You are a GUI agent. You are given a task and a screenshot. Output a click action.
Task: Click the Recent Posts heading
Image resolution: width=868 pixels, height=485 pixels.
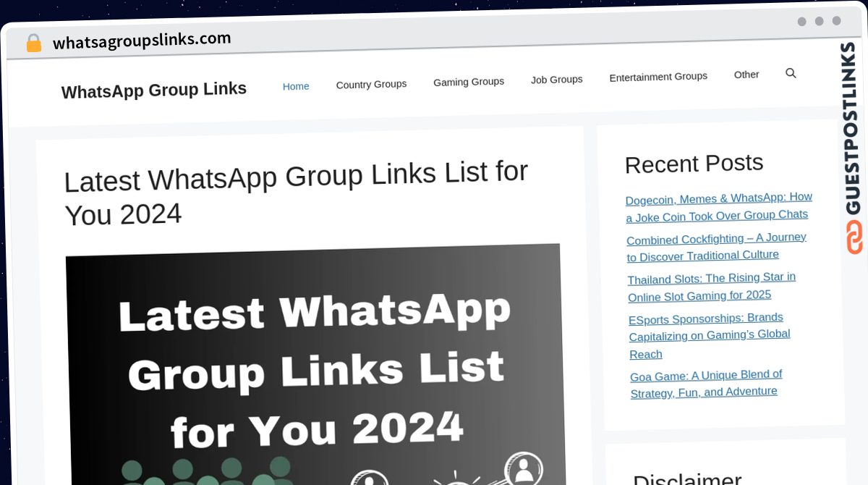pyautogui.click(x=694, y=164)
